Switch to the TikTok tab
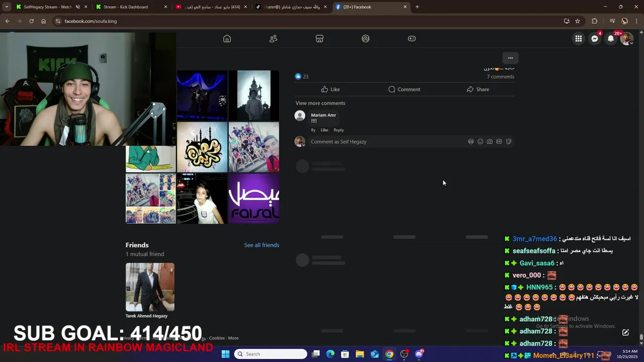The width and height of the screenshot is (644, 362). (x=291, y=7)
